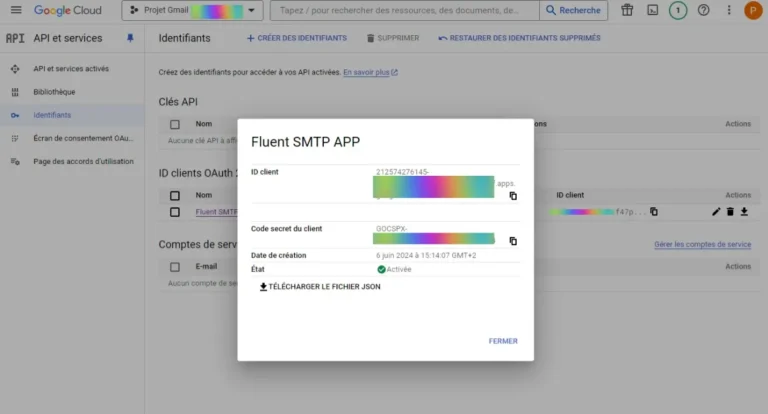Click the Fluent SMTP APP dialog title

(305, 142)
